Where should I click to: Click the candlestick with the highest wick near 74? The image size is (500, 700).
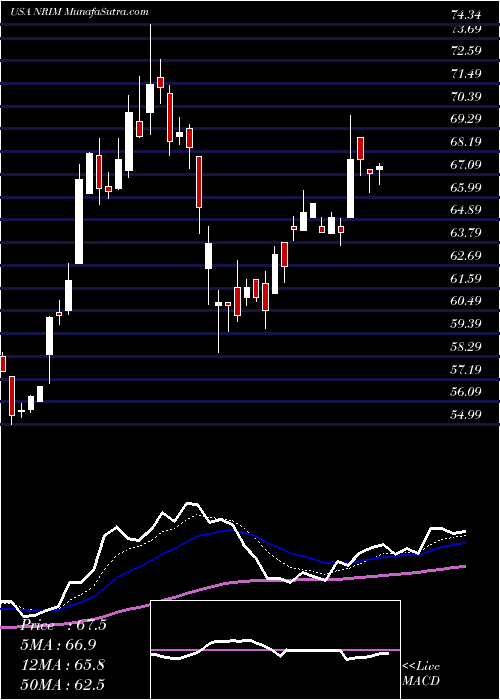[150, 98]
